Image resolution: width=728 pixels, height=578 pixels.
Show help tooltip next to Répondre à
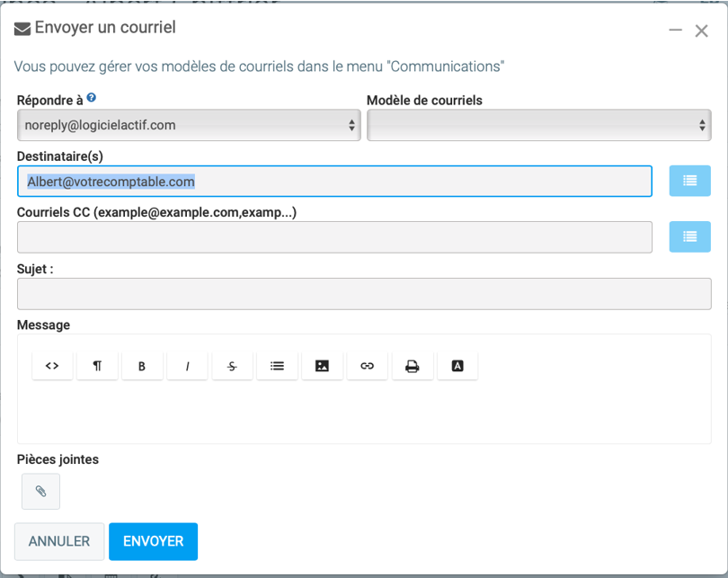[92, 99]
